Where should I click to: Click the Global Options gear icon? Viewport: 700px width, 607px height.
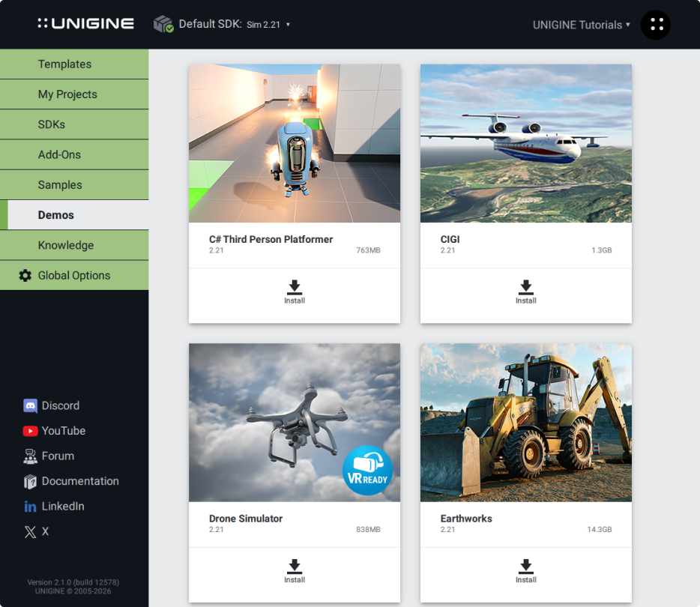click(x=25, y=275)
